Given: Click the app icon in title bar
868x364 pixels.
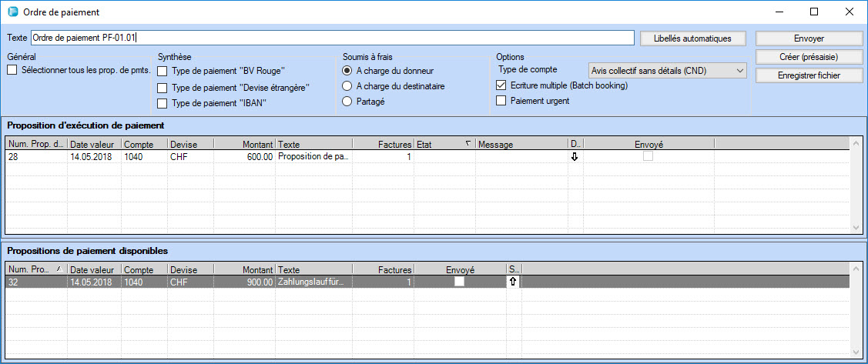Looking at the screenshot, I should [x=12, y=12].
